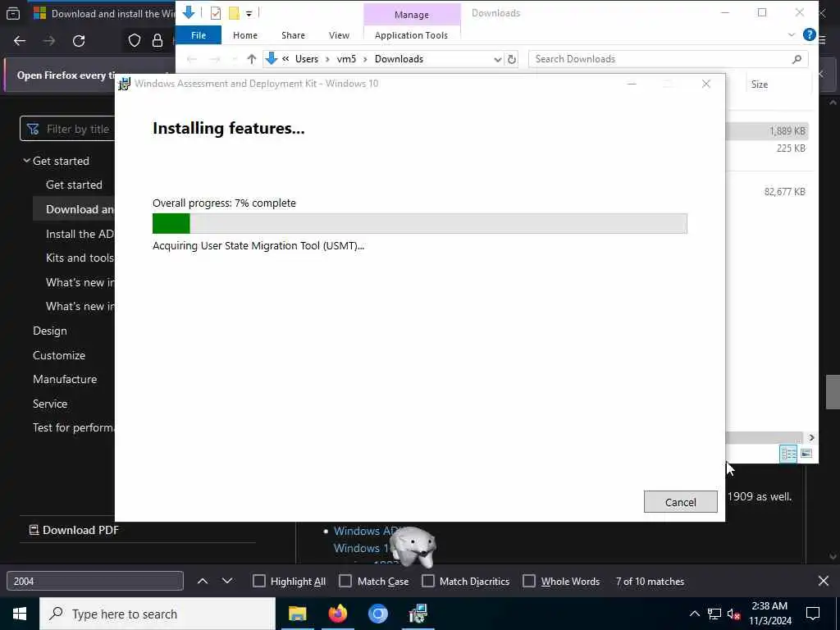Open Design section in docs sidebar

click(50, 331)
